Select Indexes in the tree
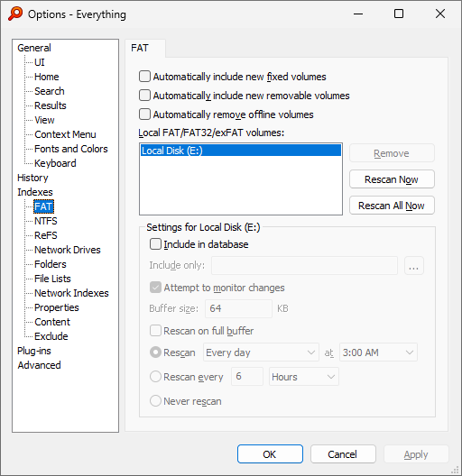The image size is (462, 476). [35, 192]
